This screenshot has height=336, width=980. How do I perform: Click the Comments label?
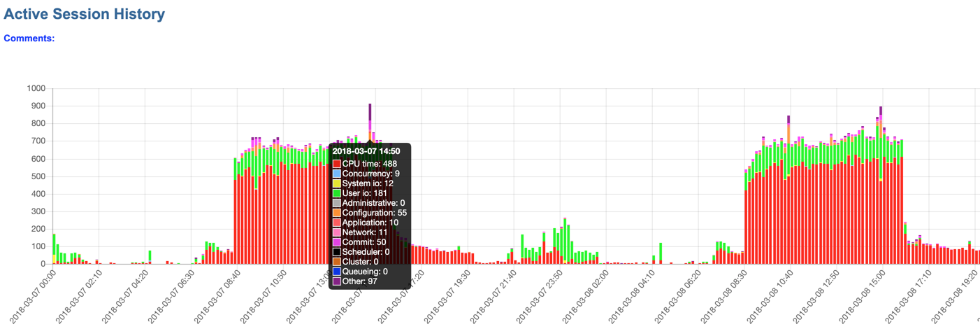point(29,38)
